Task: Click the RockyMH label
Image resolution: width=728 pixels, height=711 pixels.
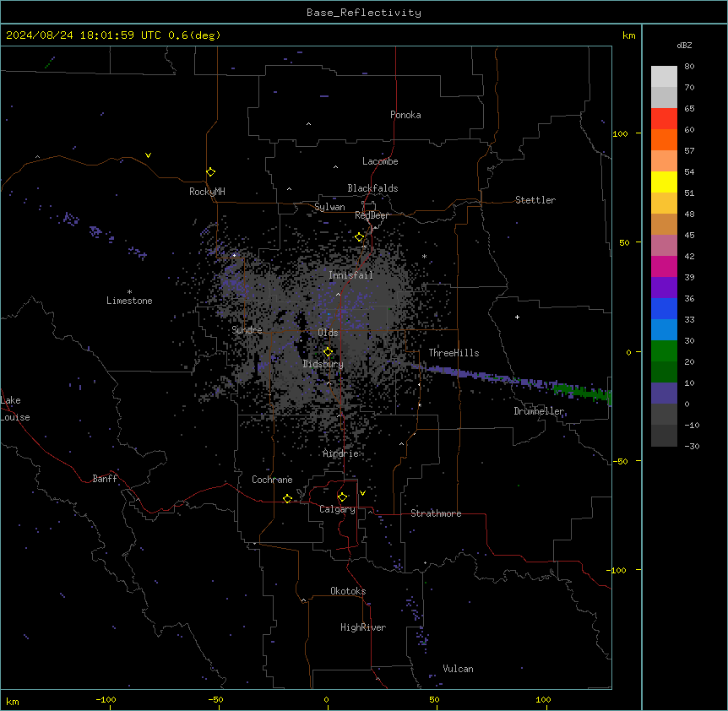Action: point(207,192)
